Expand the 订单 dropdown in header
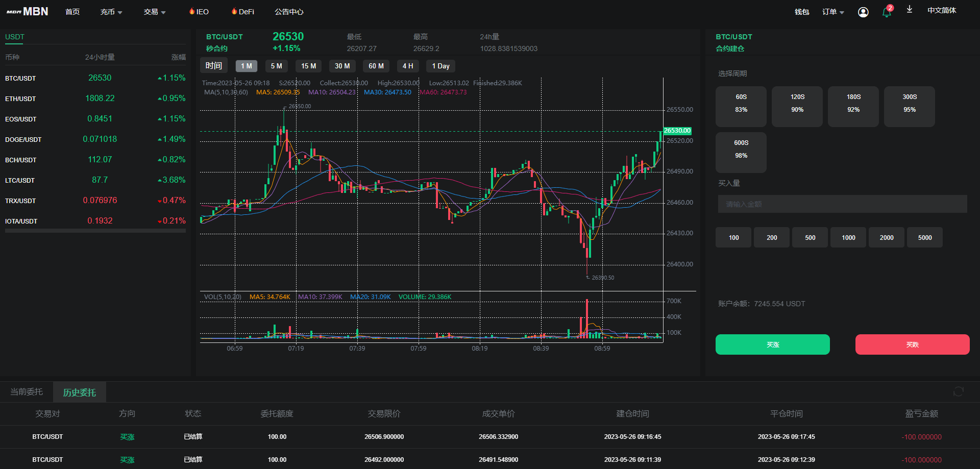 click(832, 11)
